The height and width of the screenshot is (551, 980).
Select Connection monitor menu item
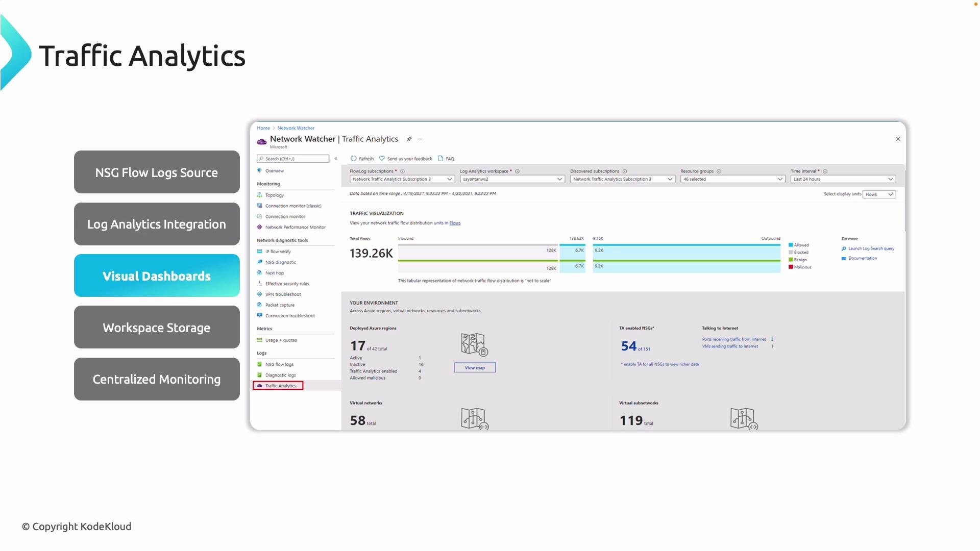coord(285,216)
